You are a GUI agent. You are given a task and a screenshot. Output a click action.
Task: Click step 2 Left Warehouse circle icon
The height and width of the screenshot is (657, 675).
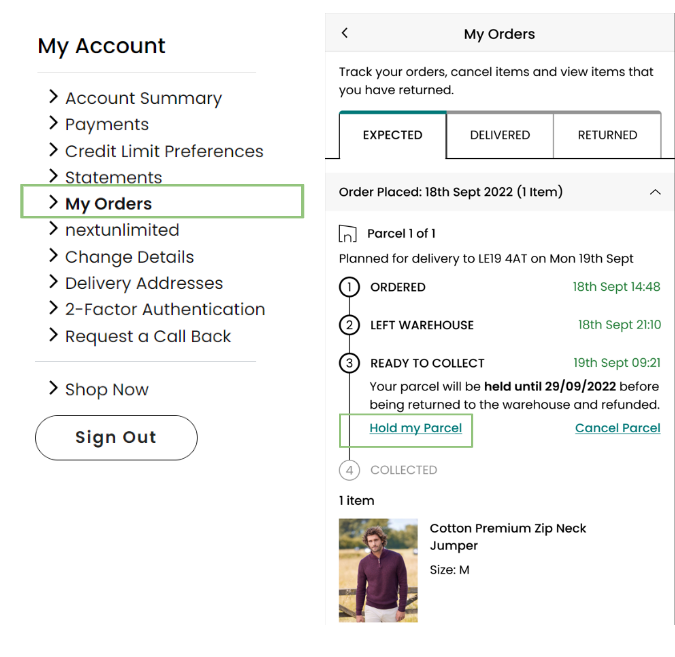[x=349, y=325]
